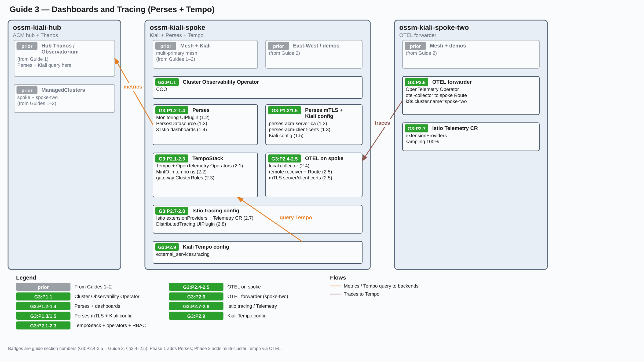644x362 pixels.
Task: Click the 'Istio tracing config' card title
Action: (x=216, y=211)
